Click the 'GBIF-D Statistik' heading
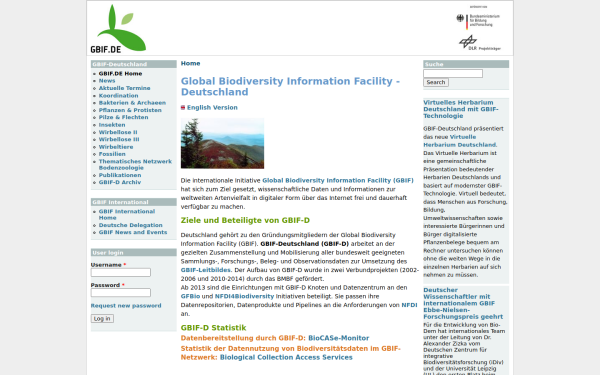 coord(214,328)
